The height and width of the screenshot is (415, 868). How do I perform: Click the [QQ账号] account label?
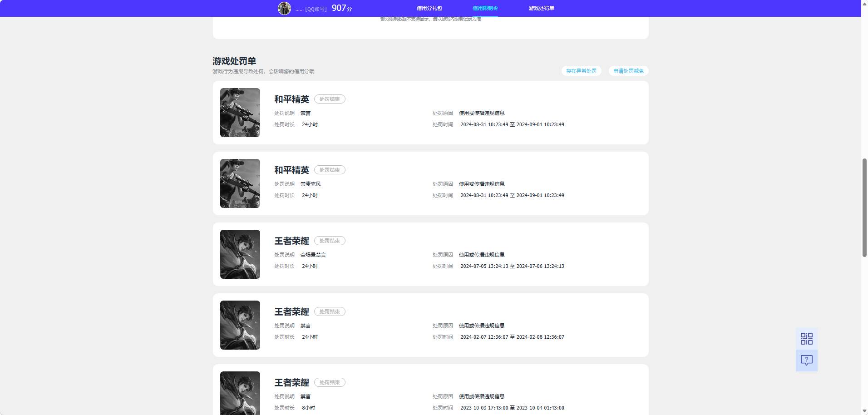point(316,9)
